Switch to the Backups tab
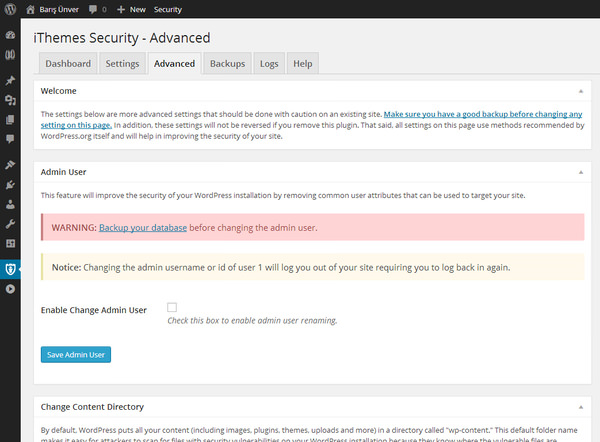This screenshot has width=600, height=442. pos(228,64)
